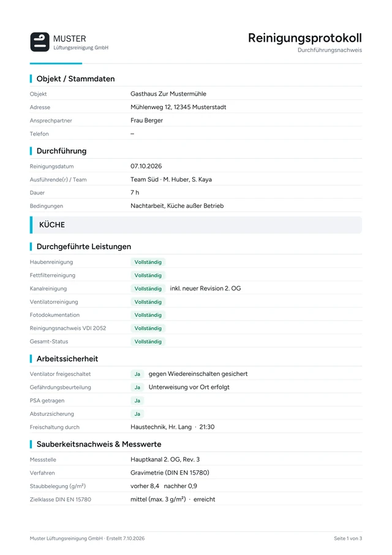
Task: Select the KÜCHE section banner
Action: tap(196, 225)
